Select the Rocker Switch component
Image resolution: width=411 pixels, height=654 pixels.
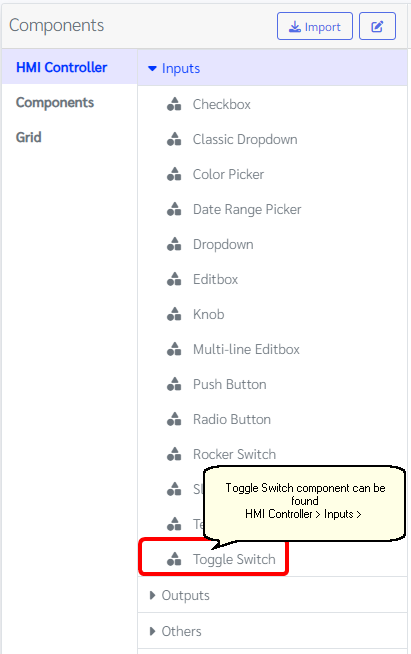point(234,454)
